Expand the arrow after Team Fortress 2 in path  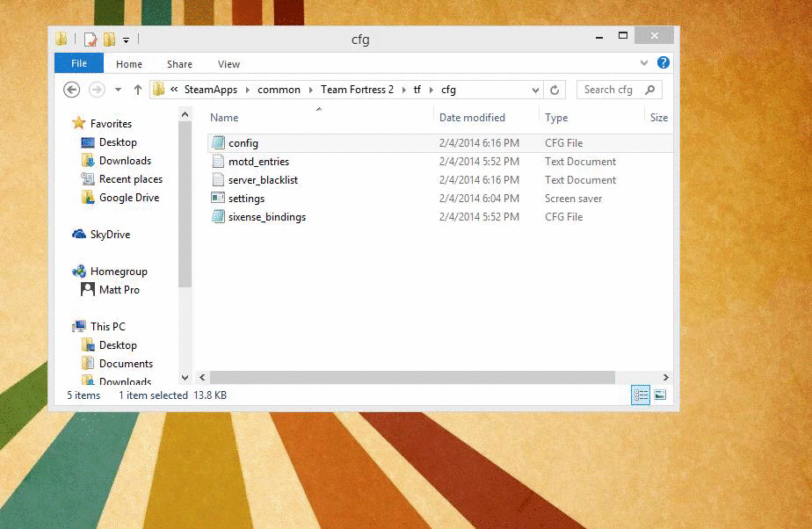coord(404,90)
